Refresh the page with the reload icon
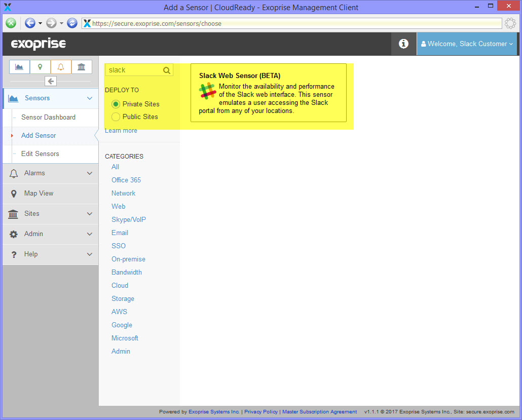The image size is (522, 420). point(72,23)
